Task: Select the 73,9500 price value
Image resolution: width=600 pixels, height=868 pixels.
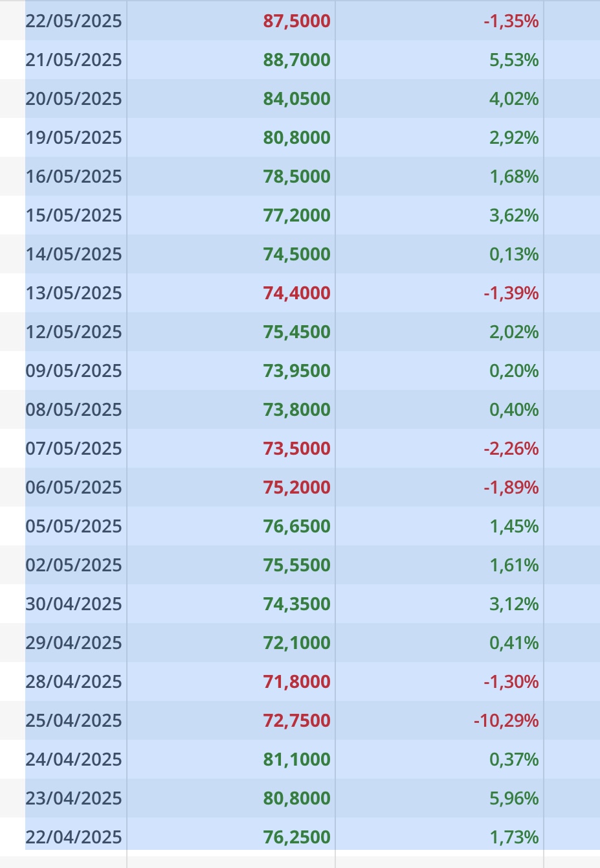Action: click(297, 371)
